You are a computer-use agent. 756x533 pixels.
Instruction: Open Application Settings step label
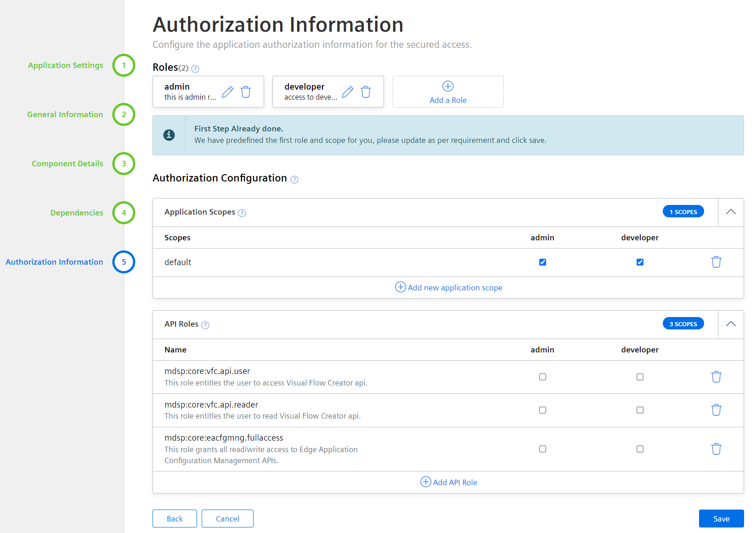click(x=66, y=65)
